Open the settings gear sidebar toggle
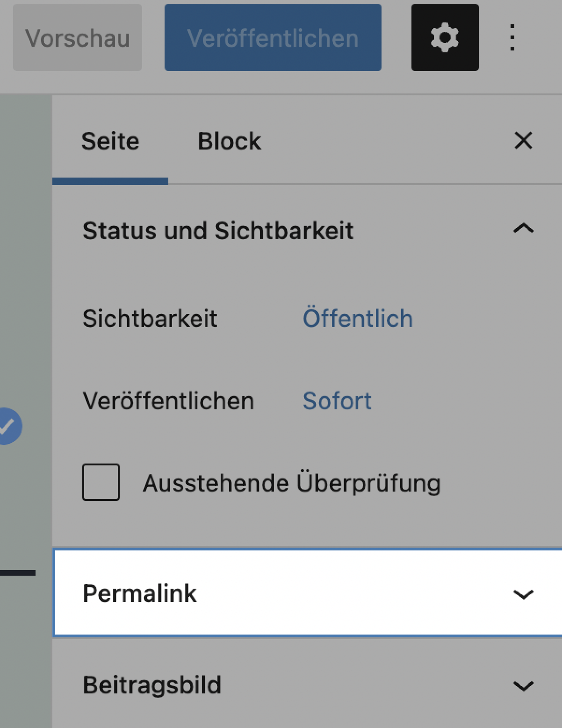 tap(445, 37)
